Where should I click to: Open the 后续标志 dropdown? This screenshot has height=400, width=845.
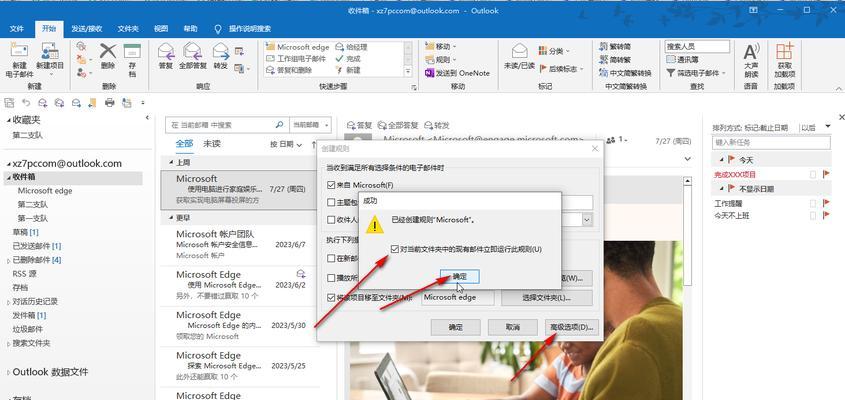pyautogui.click(x=562, y=68)
